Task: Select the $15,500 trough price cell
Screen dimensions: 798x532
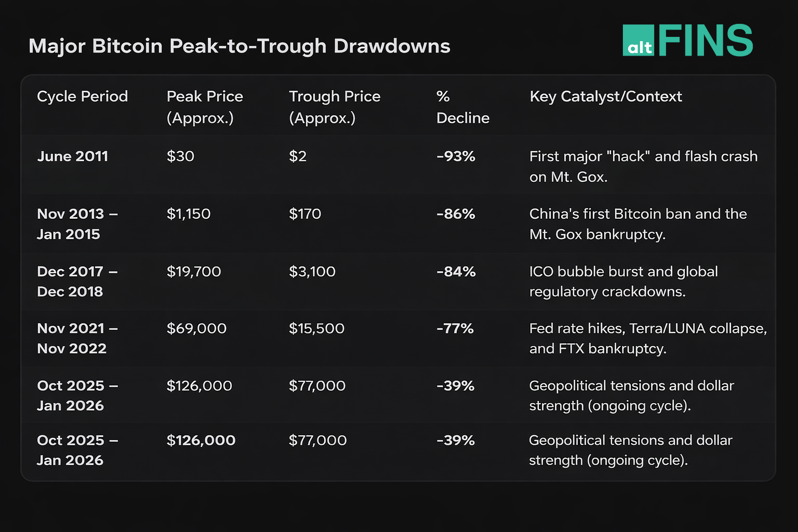Action: tap(316, 329)
